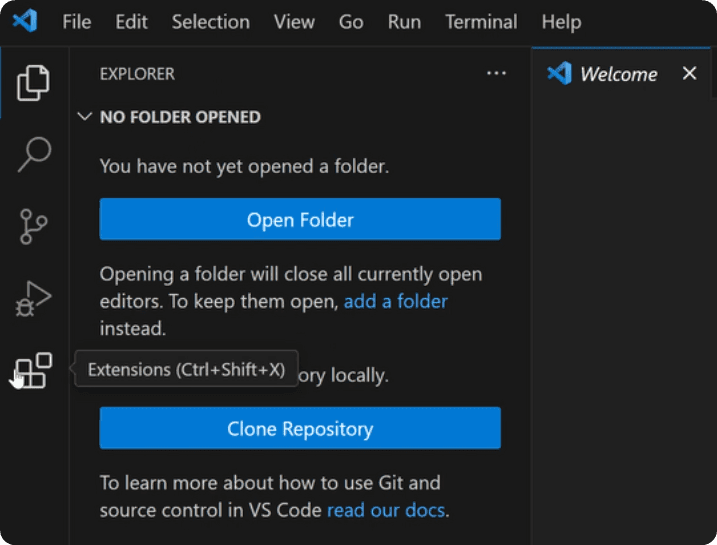Open the Extensions view icon
This screenshot has height=545, width=717.
tap(33, 370)
